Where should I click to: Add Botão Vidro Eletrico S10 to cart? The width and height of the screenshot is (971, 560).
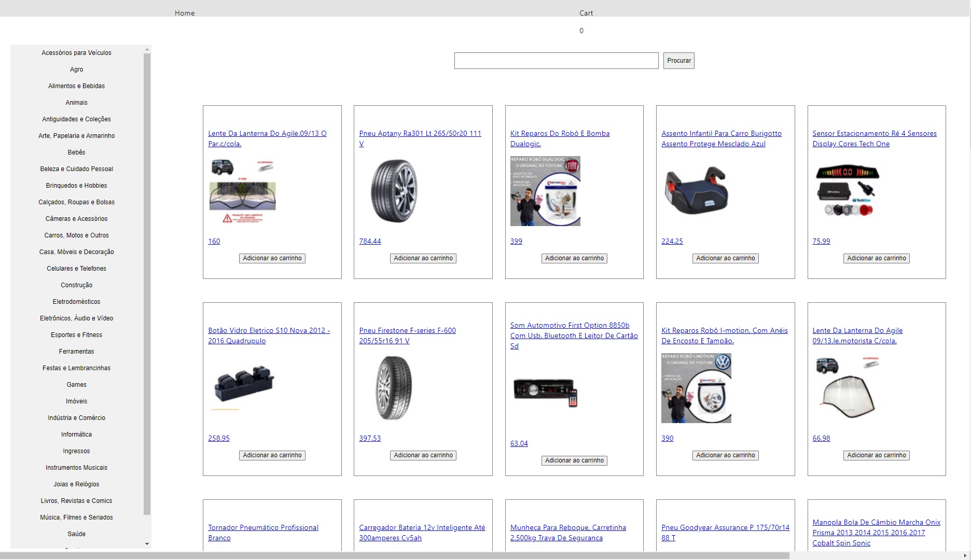click(x=272, y=455)
